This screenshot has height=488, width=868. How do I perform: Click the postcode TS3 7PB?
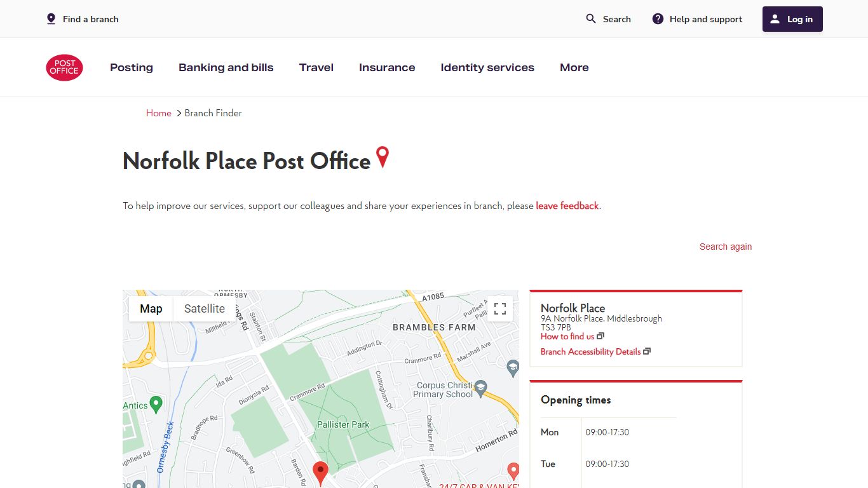point(556,327)
